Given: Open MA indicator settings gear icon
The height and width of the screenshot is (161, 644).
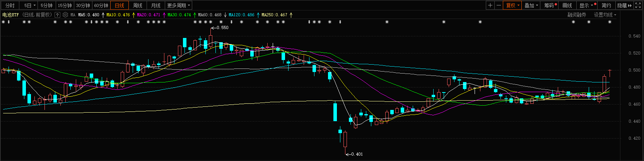Looking at the screenshot, I should coord(65,15).
